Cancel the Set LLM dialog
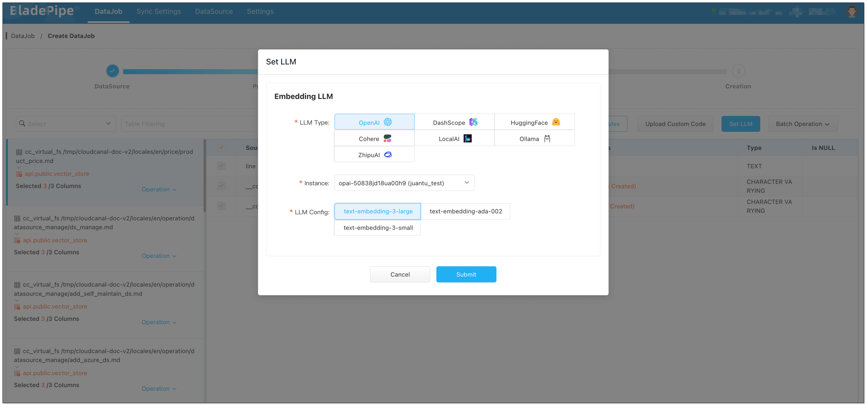 (400, 274)
